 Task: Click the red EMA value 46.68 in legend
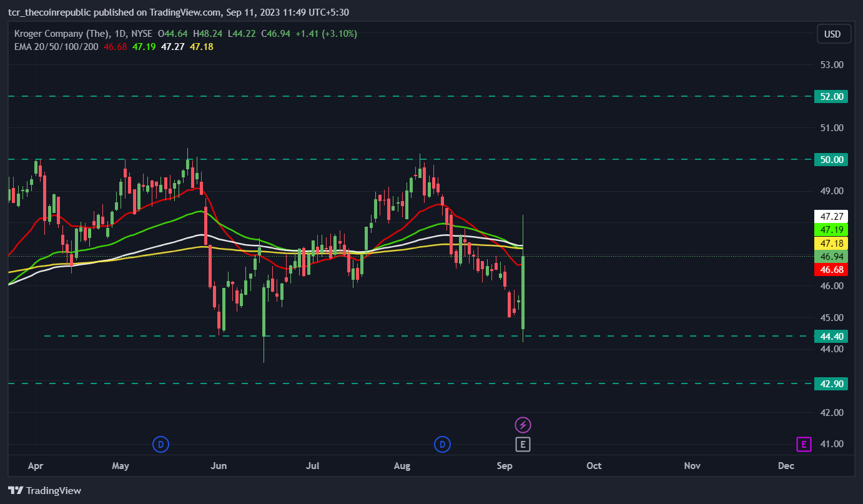[116, 46]
